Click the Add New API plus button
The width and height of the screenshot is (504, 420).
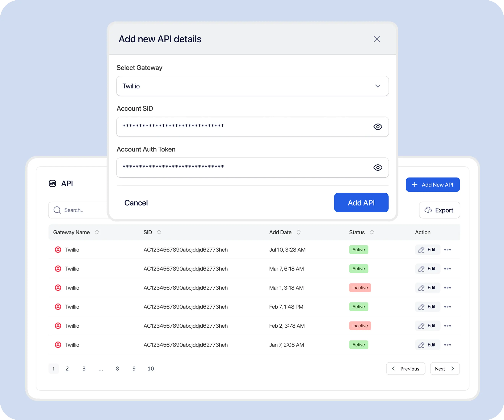point(433,185)
